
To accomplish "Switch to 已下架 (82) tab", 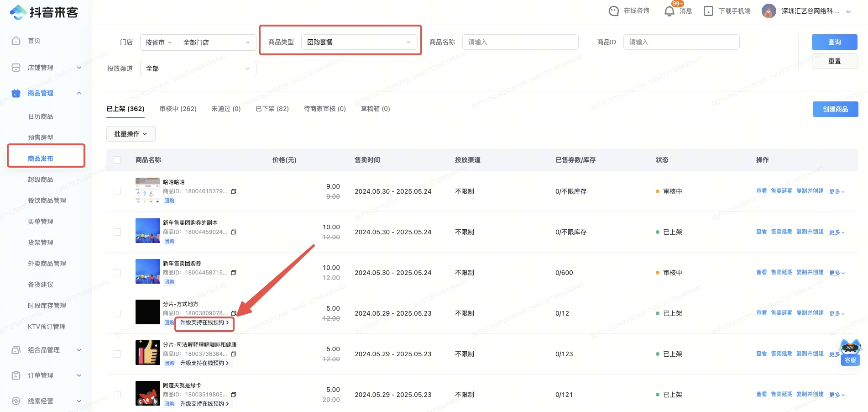I will click(x=272, y=109).
